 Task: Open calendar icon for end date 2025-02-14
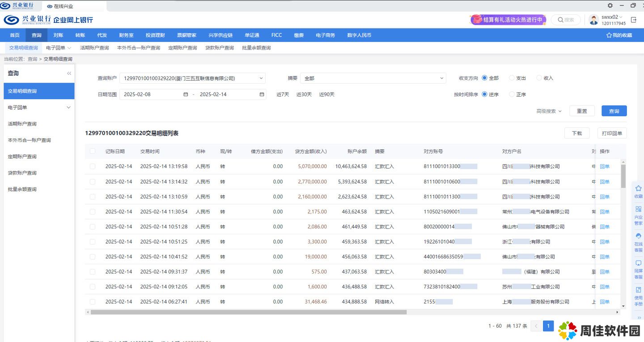[x=262, y=94]
